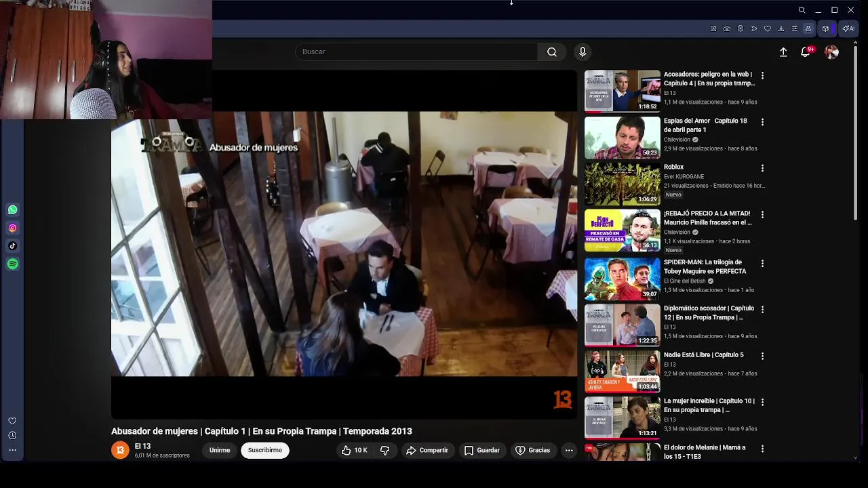Open extensions cube icon

[x=825, y=28]
